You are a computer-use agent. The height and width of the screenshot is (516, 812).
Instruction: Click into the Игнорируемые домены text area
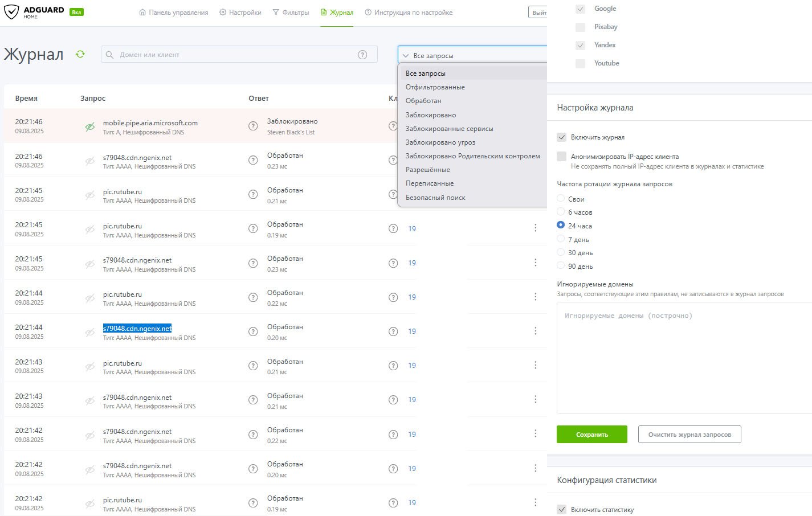click(x=684, y=358)
